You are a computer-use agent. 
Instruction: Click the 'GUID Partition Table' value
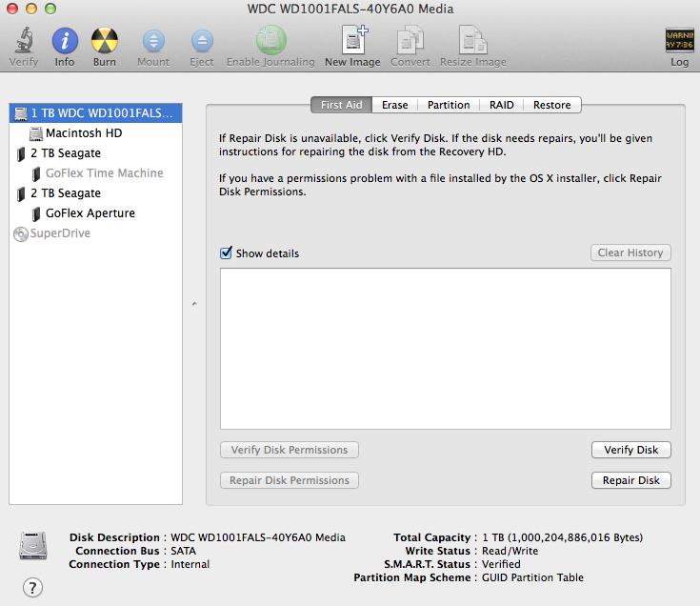tap(532, 577)
